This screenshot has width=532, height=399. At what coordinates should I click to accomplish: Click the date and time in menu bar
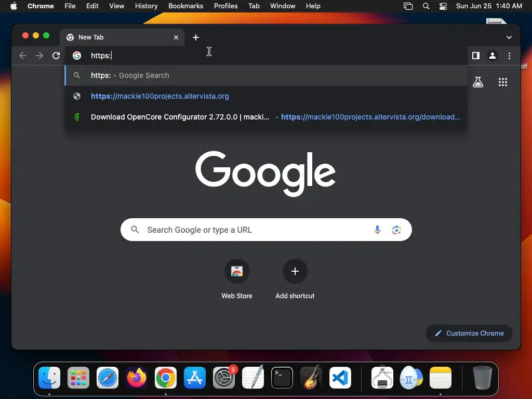click(x=489, y=6)
